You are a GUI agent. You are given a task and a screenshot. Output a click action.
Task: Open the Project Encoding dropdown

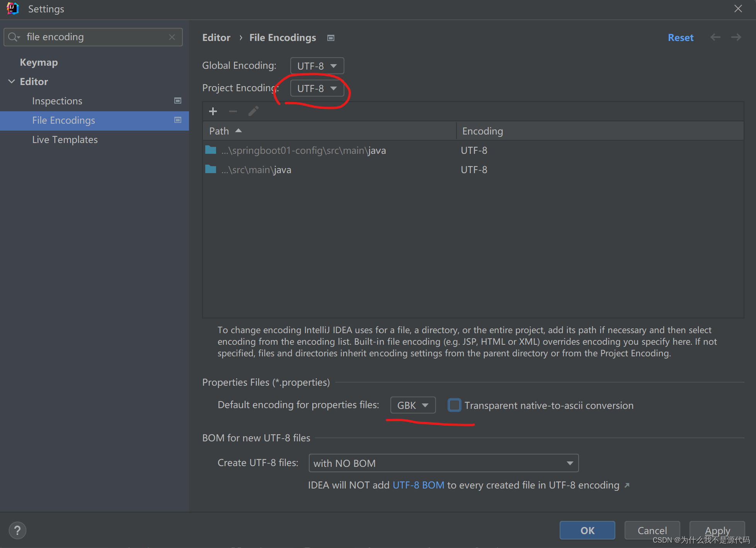[x=317, y=88]
